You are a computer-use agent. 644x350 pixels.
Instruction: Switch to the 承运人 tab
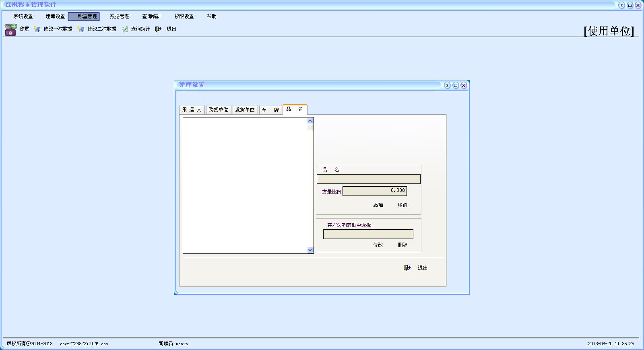(x=192, y=110)
